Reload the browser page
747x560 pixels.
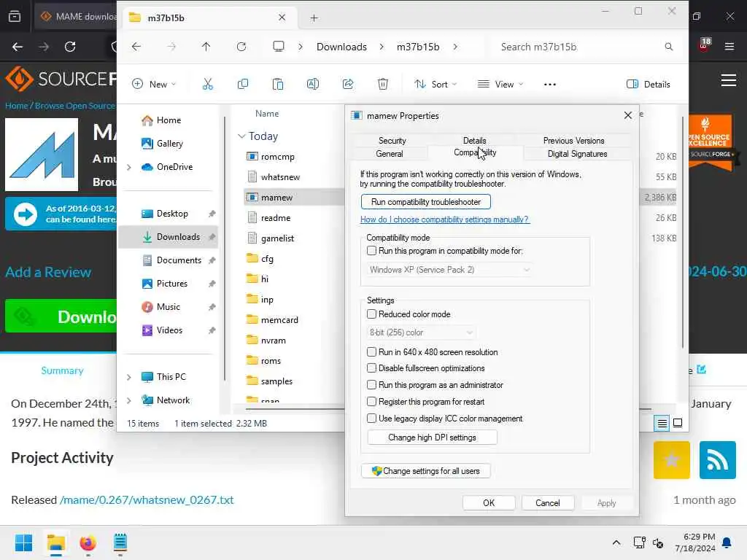click(70, 47)
